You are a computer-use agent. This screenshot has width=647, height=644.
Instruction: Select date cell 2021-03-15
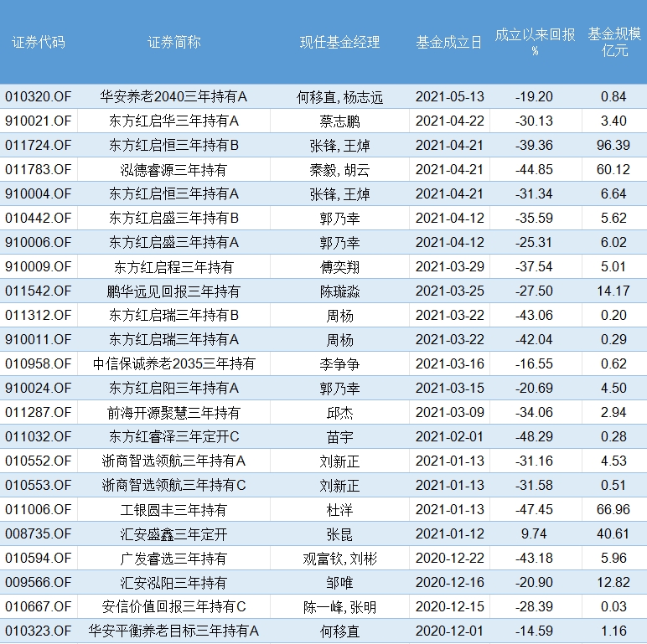tap(450, 389)
